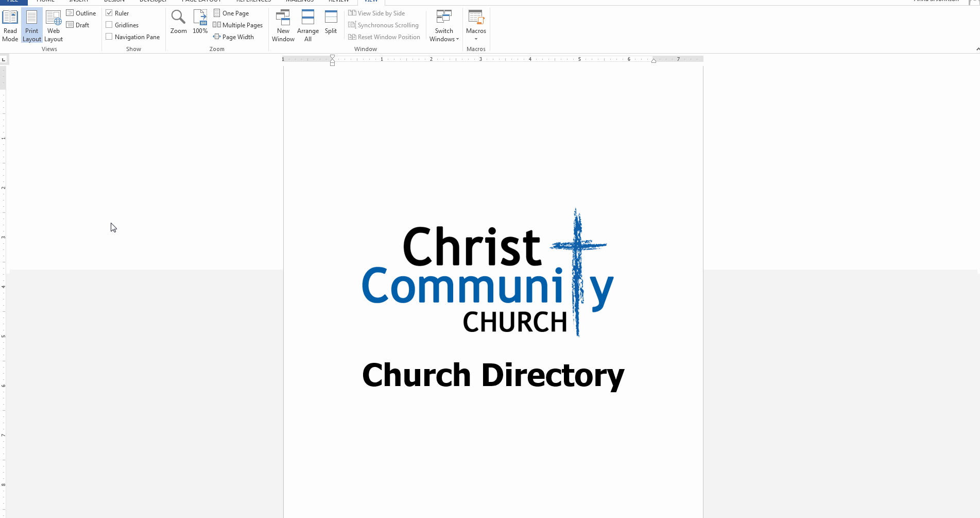This screenshot has width=980, height=518.
Task: Show the Navigation Pane checkbox
Action: point(109,37)
